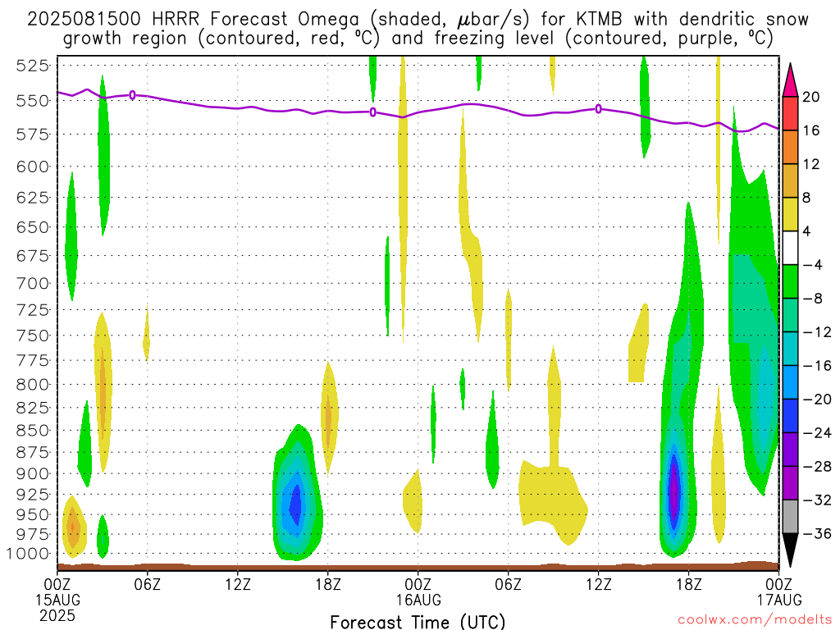Click the white colorbar segment between 4 and -4

click(790, 248)
